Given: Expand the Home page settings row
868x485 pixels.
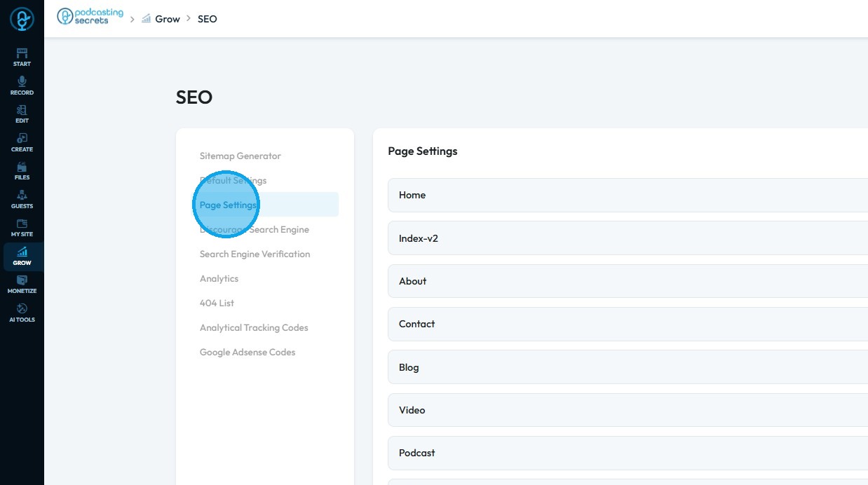Looking at the screenshot, I should pyautogui.click(x=628, y=195).
